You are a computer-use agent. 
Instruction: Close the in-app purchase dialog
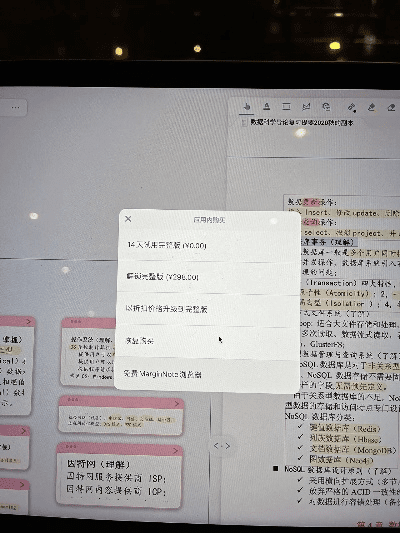coord(128,219)
